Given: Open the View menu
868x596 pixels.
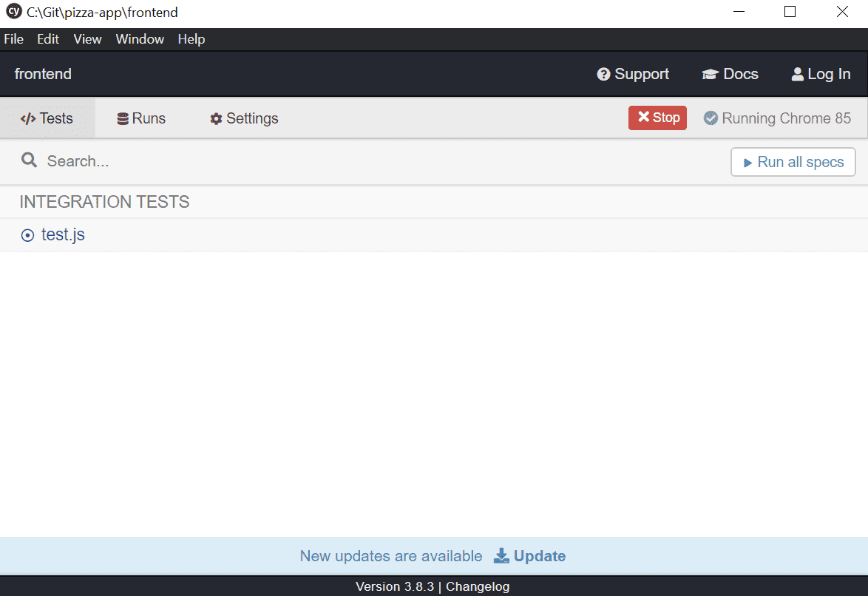Looking at the screenshot, I should (87, 39).
